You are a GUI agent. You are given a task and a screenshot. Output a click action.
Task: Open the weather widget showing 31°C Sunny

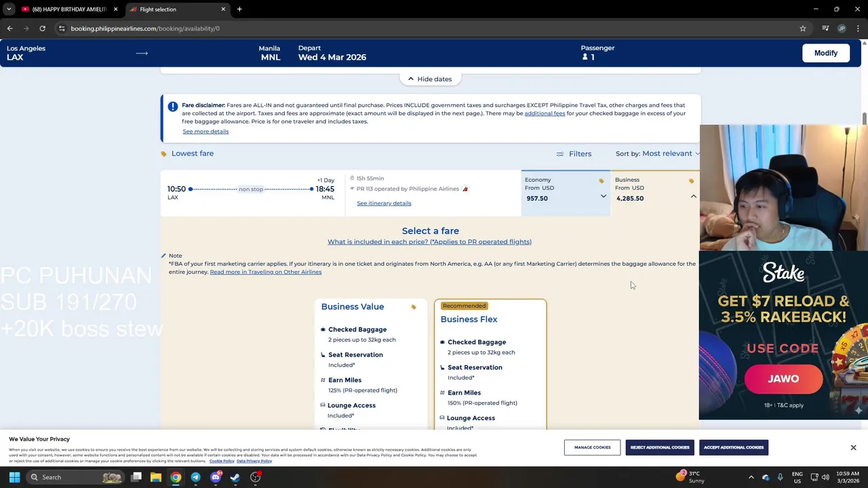click(x=691, y=477)
